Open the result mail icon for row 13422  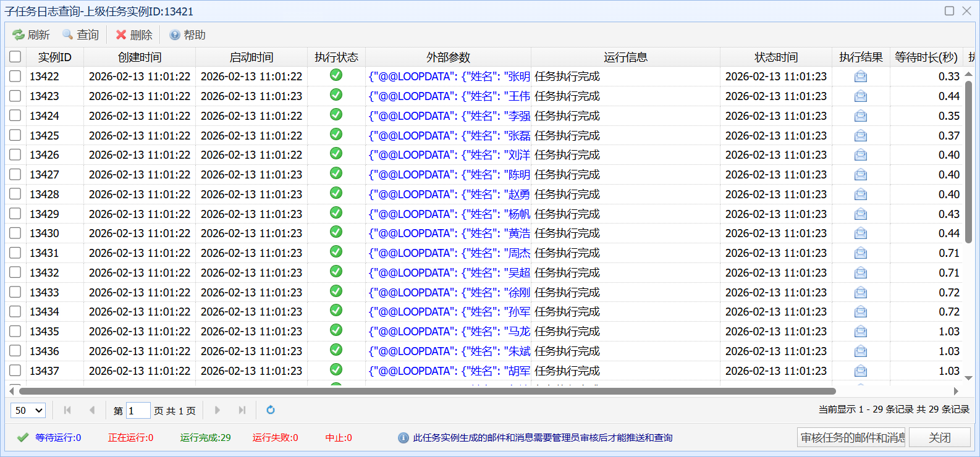click(x=861, y=77)
